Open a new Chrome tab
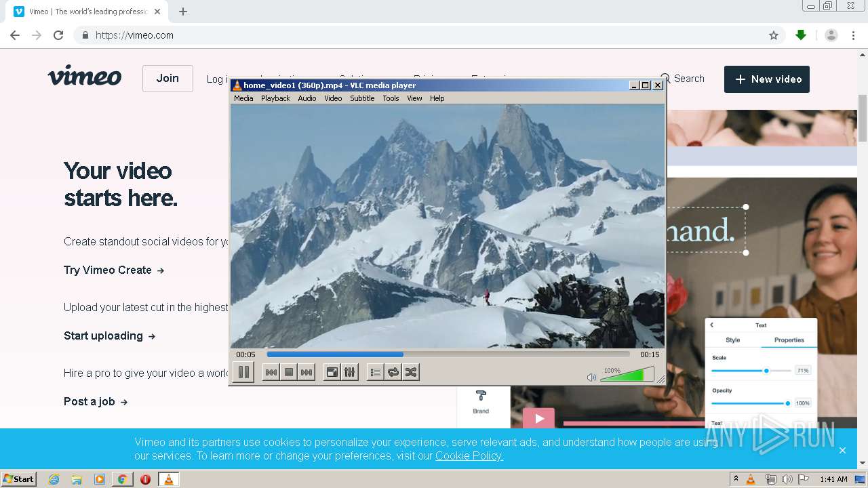868x488 pixels. pyautogui.click(x=183, y=12)
